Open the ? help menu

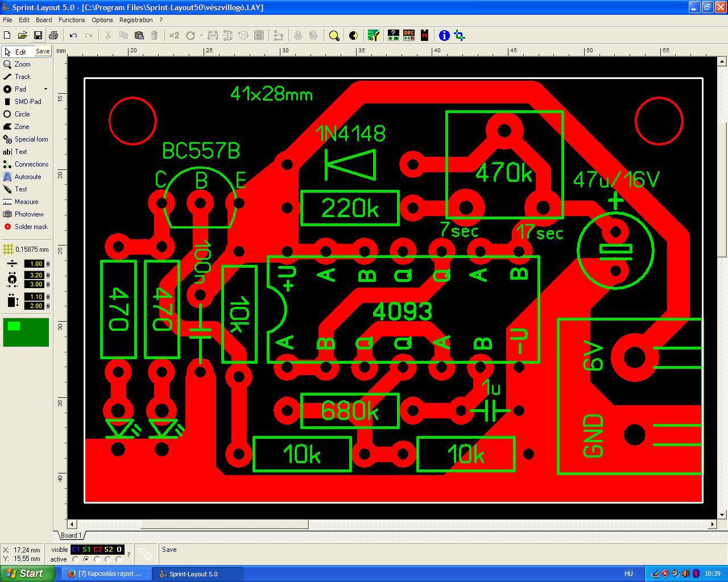coord(161,20)
